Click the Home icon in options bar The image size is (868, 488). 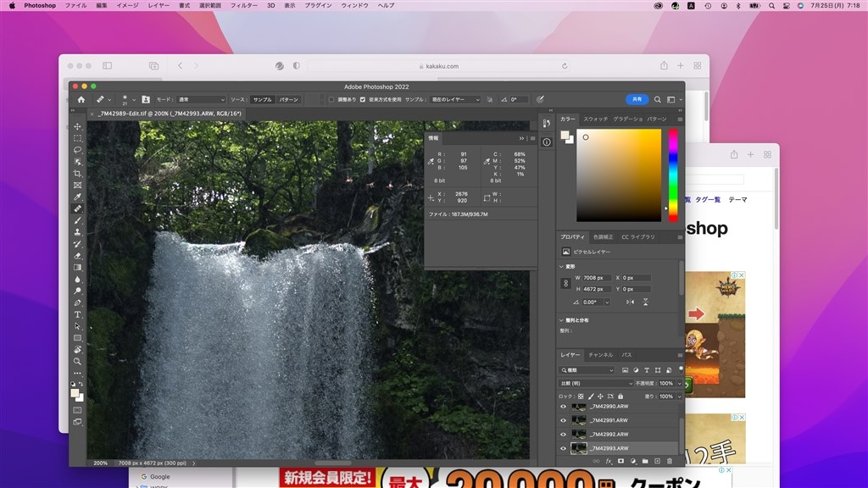click(x=81, y=99)
